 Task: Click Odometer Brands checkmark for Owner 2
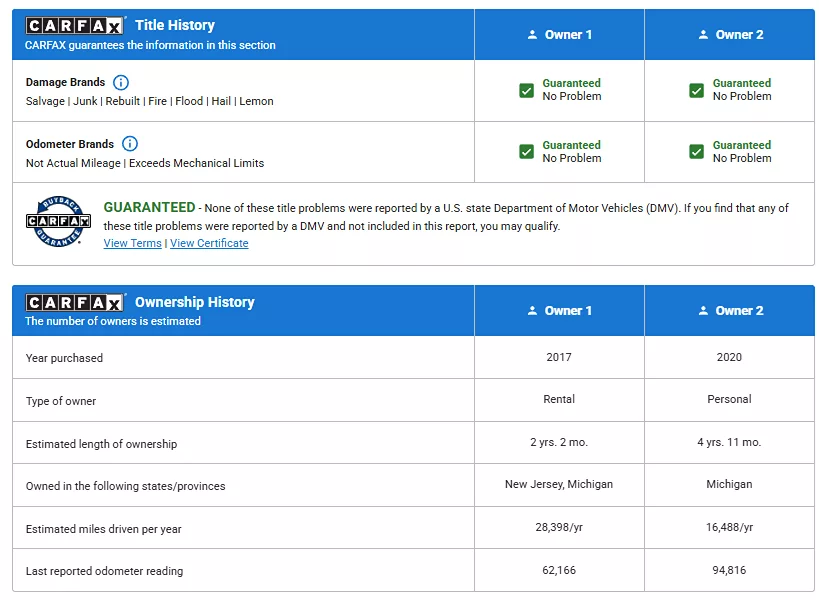click(x=697, y=152)
